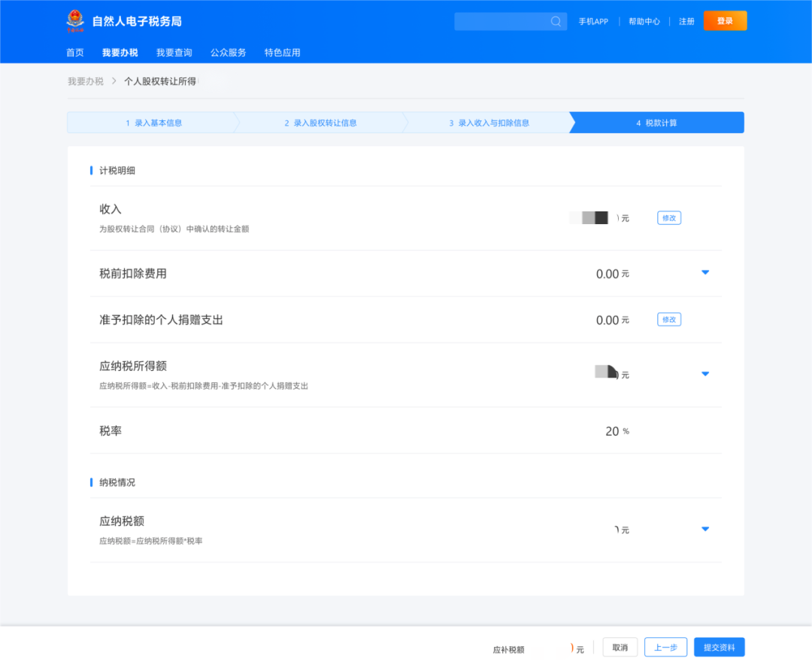Click the breadcrumb chevron after 我要办税
This screenshot has width=812, height=668.
114,81
